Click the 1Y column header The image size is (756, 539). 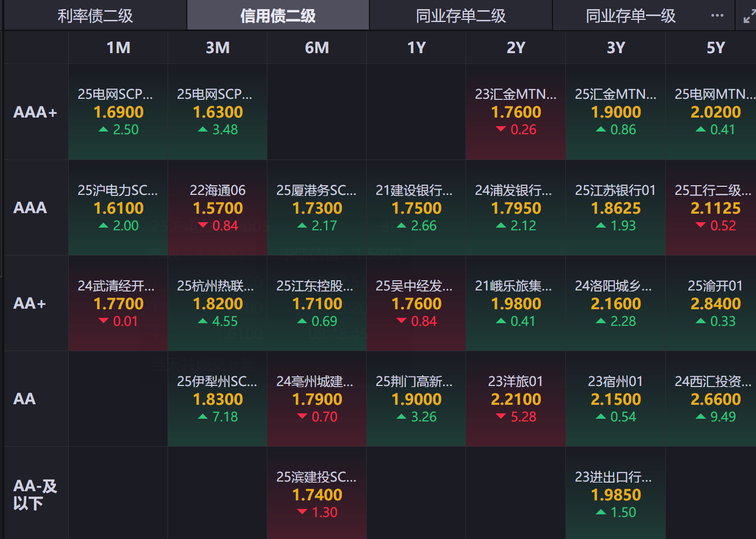(416, 48)
